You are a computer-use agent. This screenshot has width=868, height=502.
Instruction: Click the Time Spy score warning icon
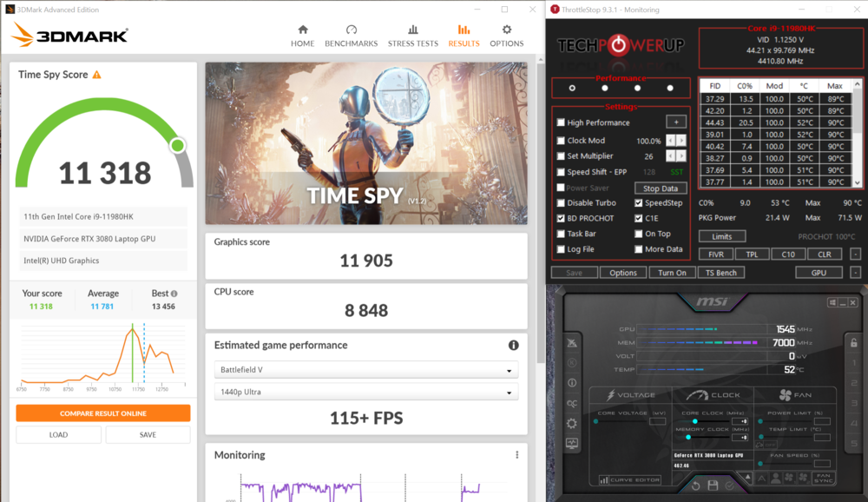click(96, 75)
